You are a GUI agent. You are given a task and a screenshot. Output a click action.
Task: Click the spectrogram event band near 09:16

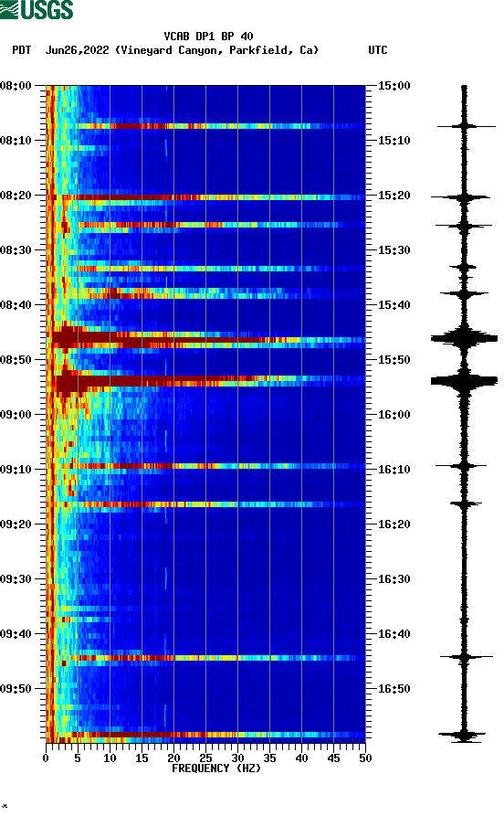pos(206,504)
